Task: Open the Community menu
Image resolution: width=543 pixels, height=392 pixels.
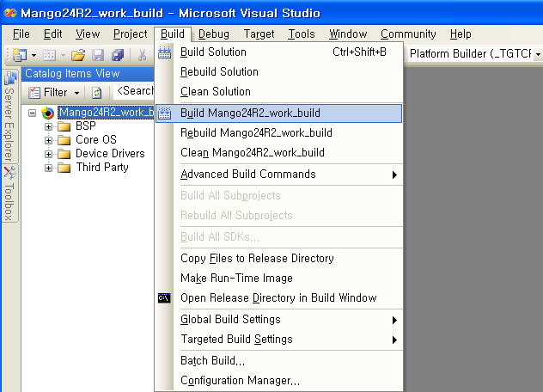Action: (408, 34)
